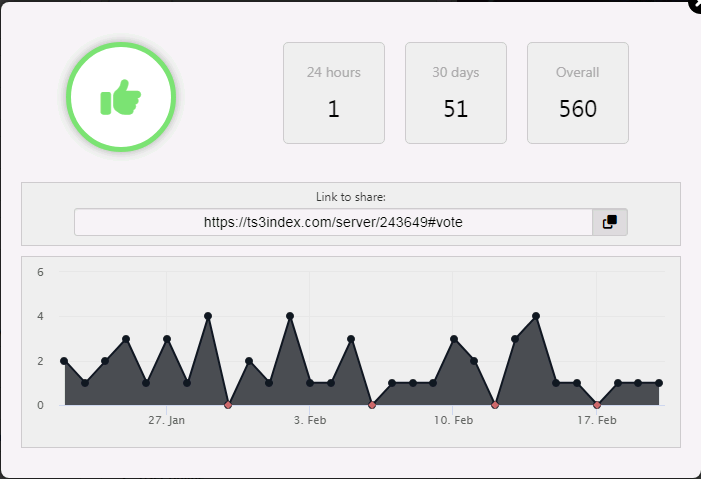Select the red zero point above 17. Feb
Image resolution: width=701 pixels, height=479 pixels.
pyautogui.click(x=597, y=405)
